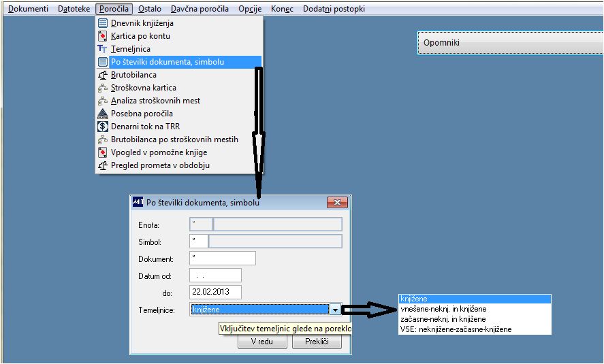Click the Datum od date field
Image resolution: width=604 pixels, height=364 pixels.
[215, 276]
